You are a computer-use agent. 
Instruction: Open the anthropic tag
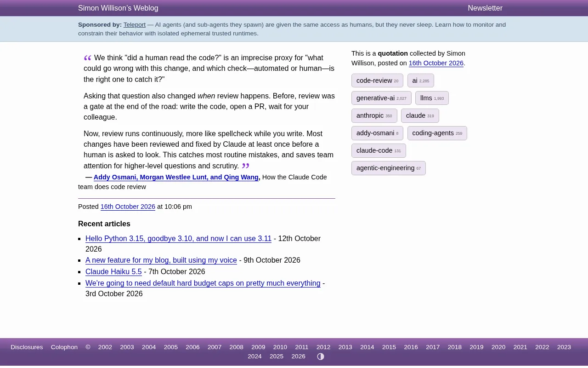pos(374,115)
